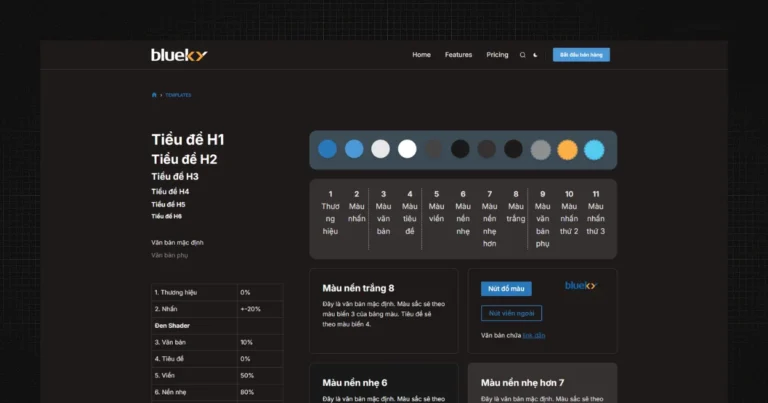Screen dimensions: 768x403
Task: Open the Home menu item
Action: click(421, 55)
